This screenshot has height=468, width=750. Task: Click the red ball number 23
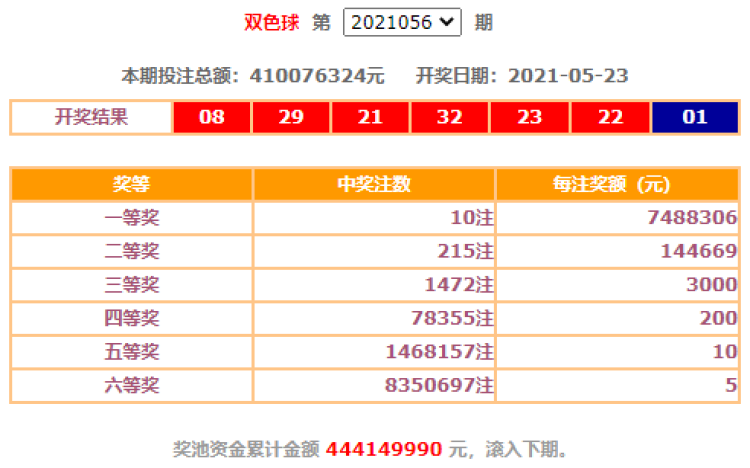point(529,117)
